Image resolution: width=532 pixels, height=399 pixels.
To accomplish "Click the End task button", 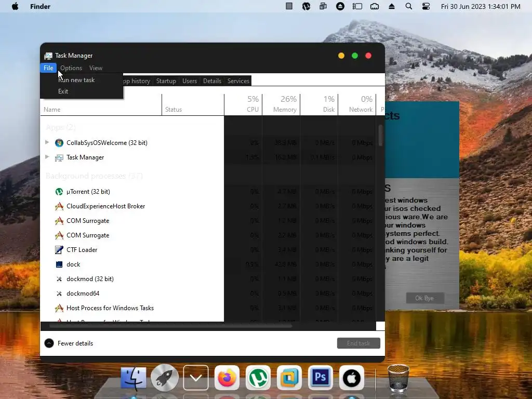I will 358,343.
